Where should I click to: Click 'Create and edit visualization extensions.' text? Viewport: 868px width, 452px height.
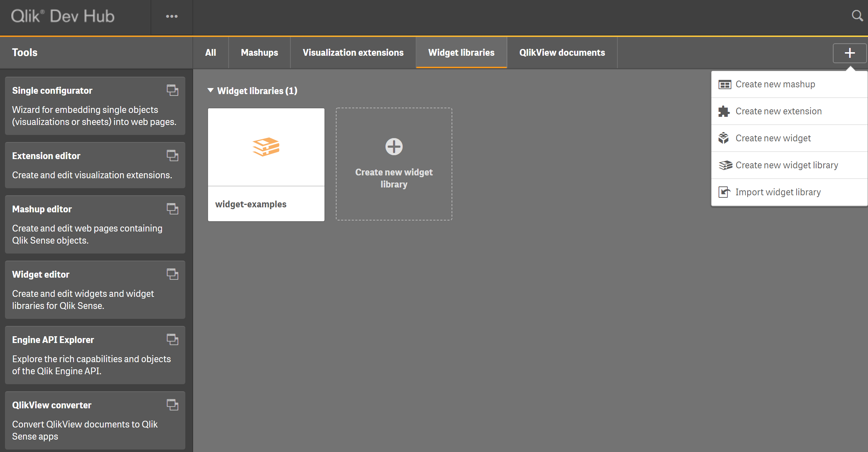pyautogui.click(x=92, y=175)
